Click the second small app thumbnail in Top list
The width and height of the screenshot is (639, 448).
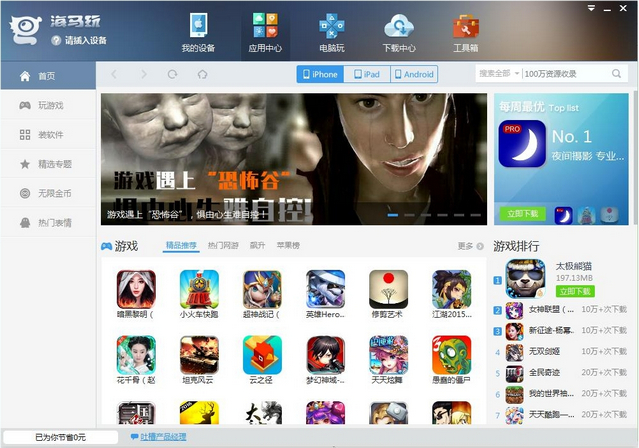click(x=586, y=215)
